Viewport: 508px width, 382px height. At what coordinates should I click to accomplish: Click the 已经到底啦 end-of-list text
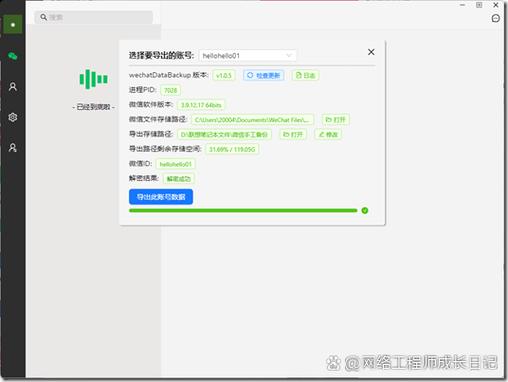coord(93,107)
